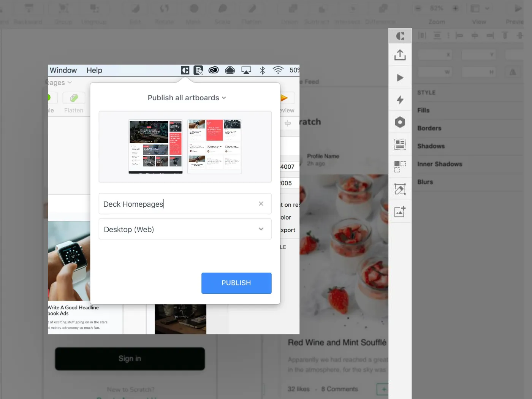Click the Bluetooth icon in menu bar

click(262, 70)
